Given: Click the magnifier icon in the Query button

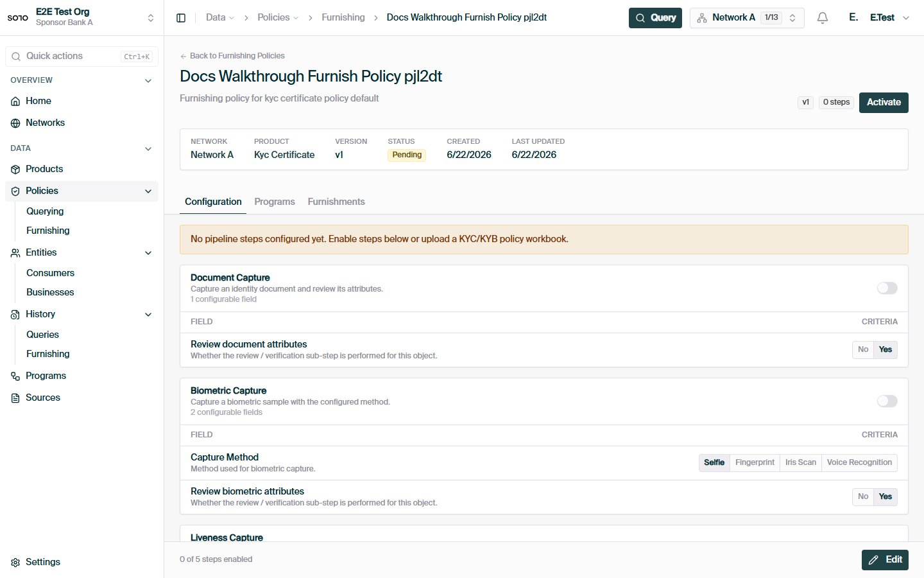Looking at the screenshot, I should pos(640,18).
